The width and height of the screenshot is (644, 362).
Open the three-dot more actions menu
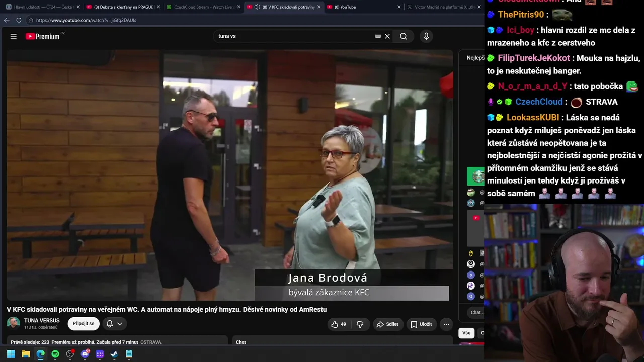(446, 324)
